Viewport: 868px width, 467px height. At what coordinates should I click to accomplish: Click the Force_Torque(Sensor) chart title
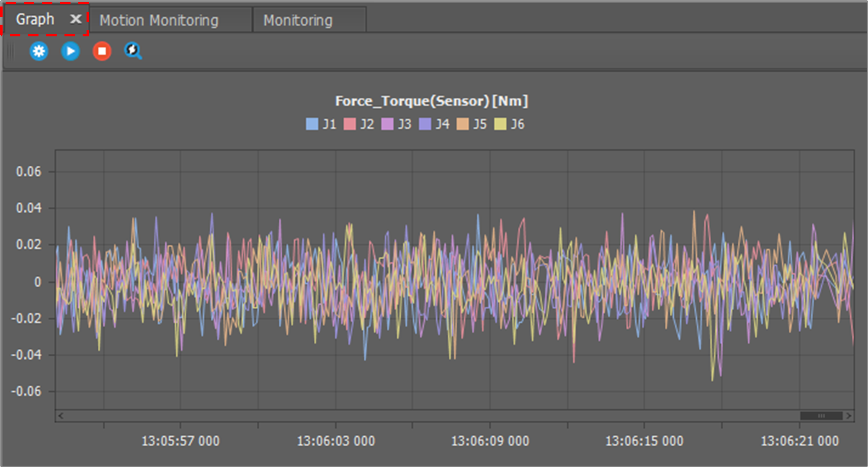point(431,101)
